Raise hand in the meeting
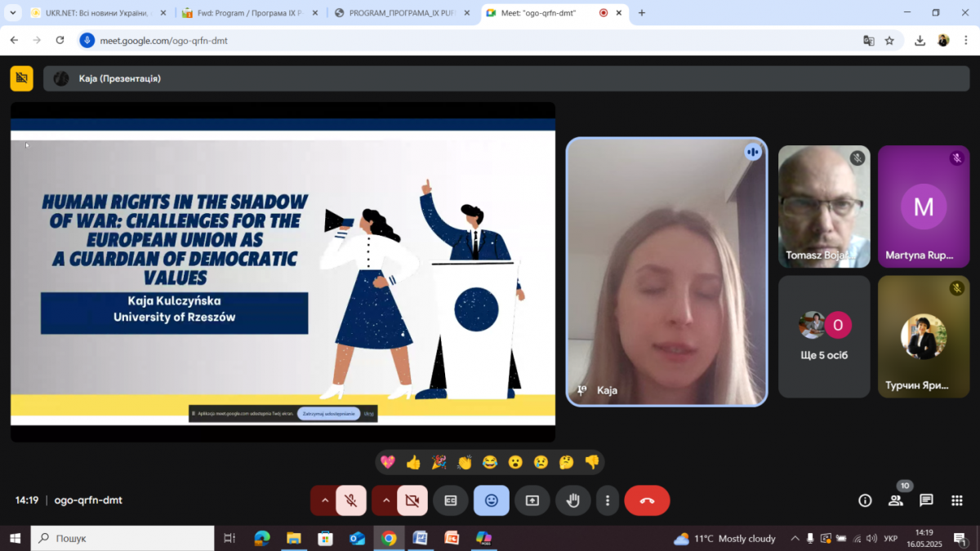The height and width of the screenshot is (551, 980). (573, 500)
